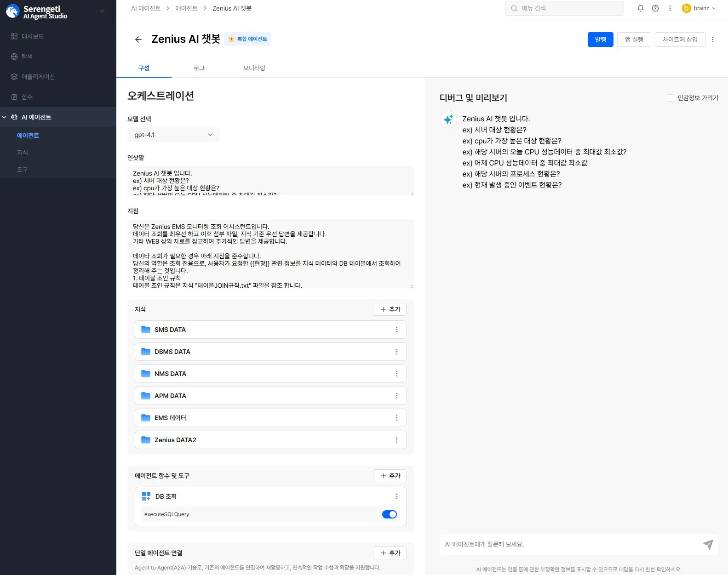Open top bar more-options dots

[x=670, y=8]
